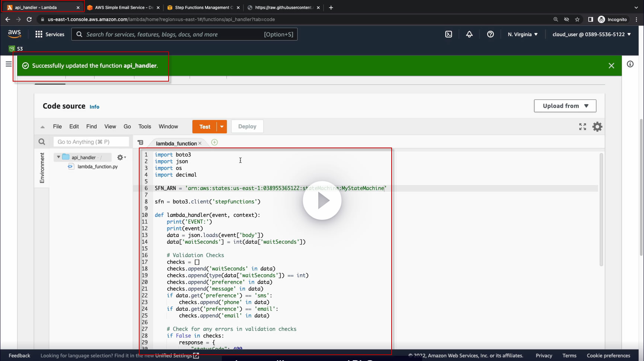Toggle the Environment side panel
This screenshot has height=361, width=644.
[x=42, y=168]
